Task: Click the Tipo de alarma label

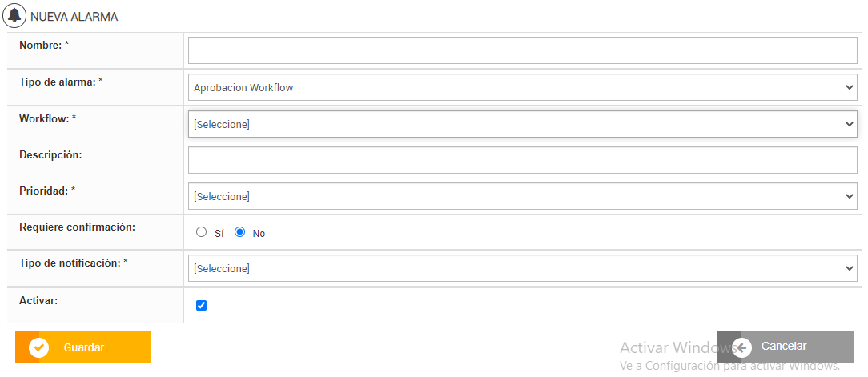Action: tap(61, 82)
